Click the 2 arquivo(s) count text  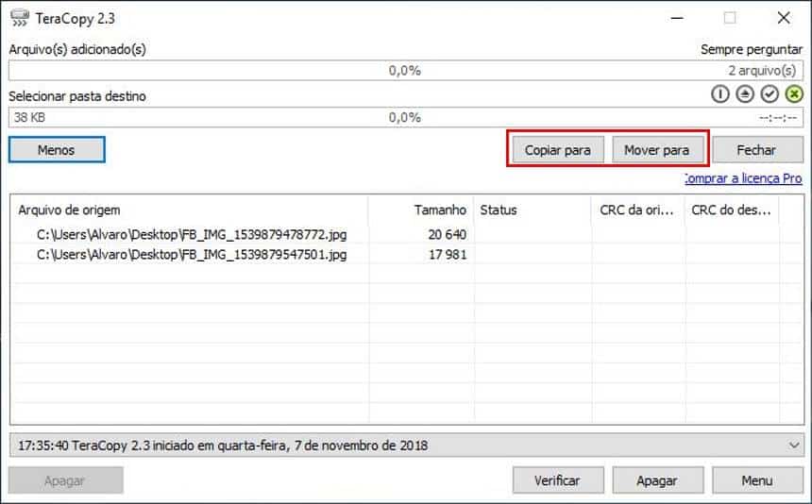[x=762, y=71]
